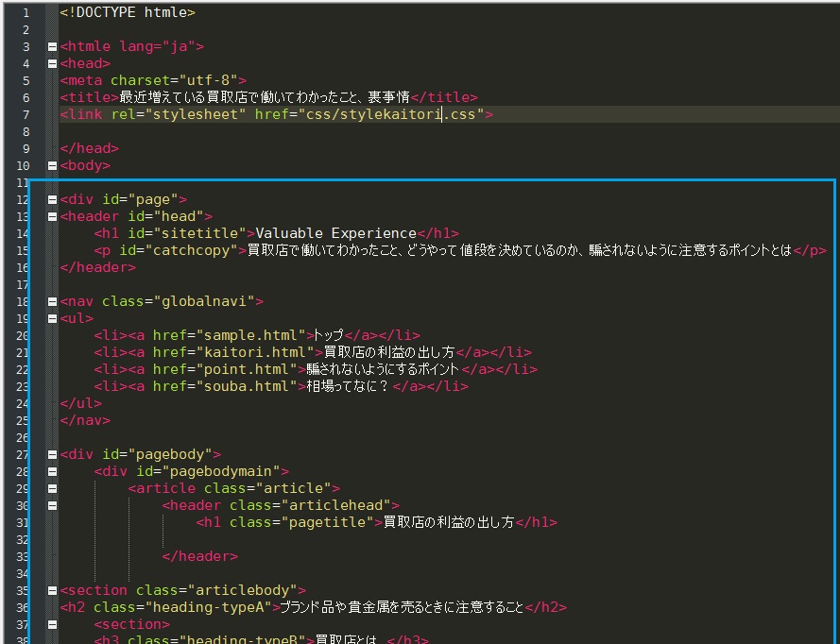Collapse the nav class="globalnavi" fold marker
This screenshot has width=840, height=644.
pos(52,301)
